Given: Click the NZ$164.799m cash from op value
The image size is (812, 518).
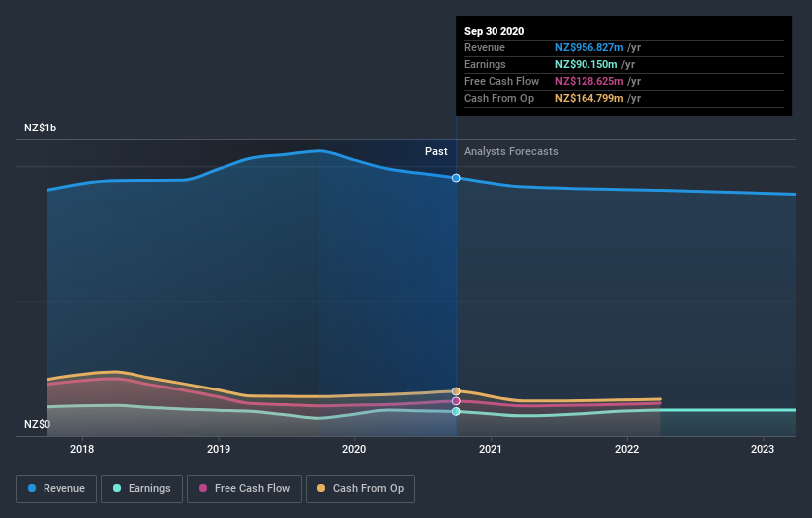Looking at the screenshot, I should click(x=589, y=98).
